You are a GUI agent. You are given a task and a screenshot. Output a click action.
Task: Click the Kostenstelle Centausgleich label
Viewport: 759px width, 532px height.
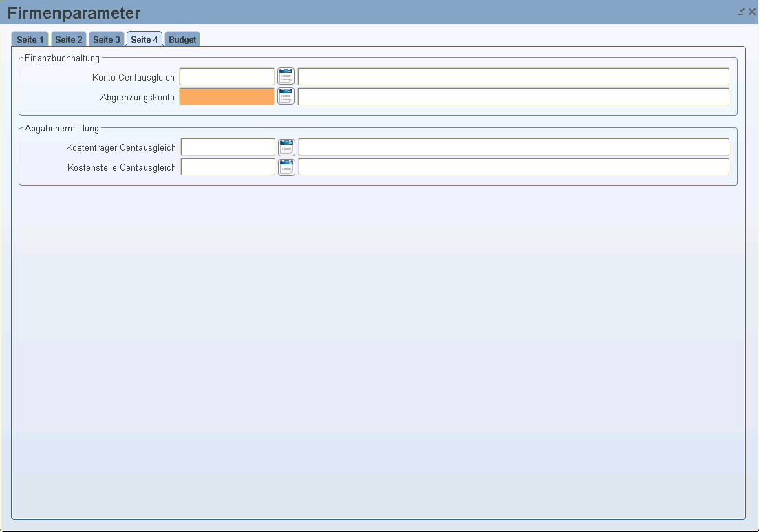[x=122, y=167]
